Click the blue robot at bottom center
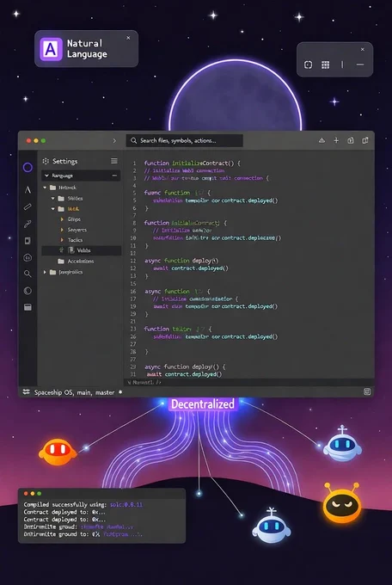 (x=272, y=526)
